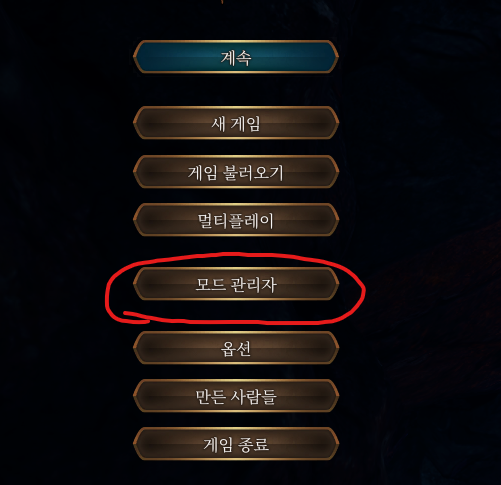Open the 게임 불러오기 load menu
Image resolution: width=501 pixels, height=485 pixels.
pyautogui.click(x=236, y=172)
